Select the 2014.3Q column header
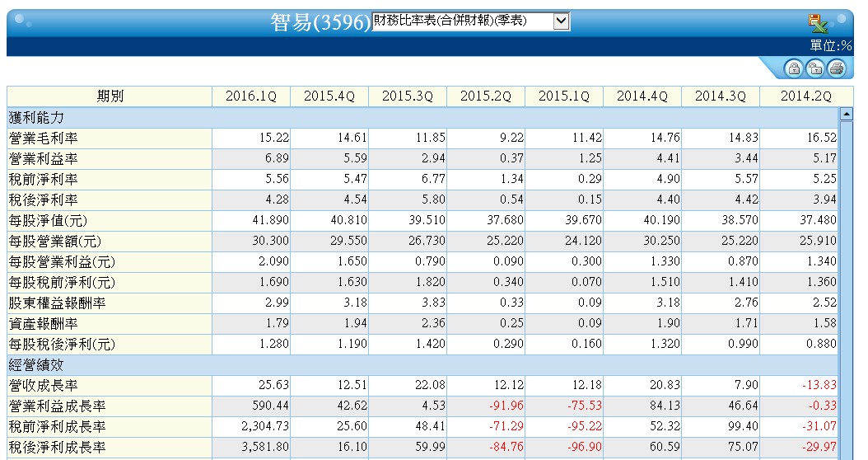868x460 pixels. coord(721,96)
